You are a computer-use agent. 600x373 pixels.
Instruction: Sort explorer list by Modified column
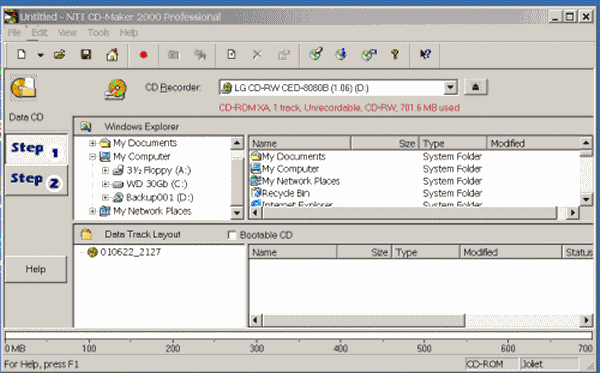click(533, 143)
